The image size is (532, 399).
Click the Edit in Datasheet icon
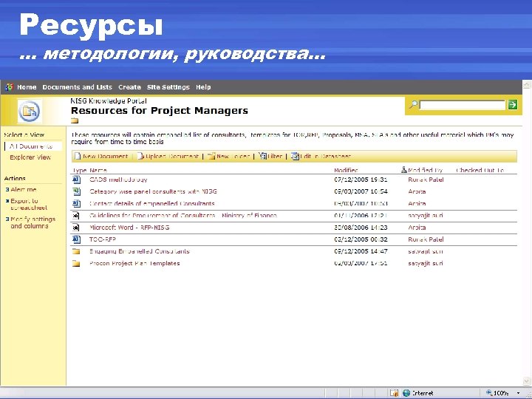pyautogui.click(x=295, y=157)
